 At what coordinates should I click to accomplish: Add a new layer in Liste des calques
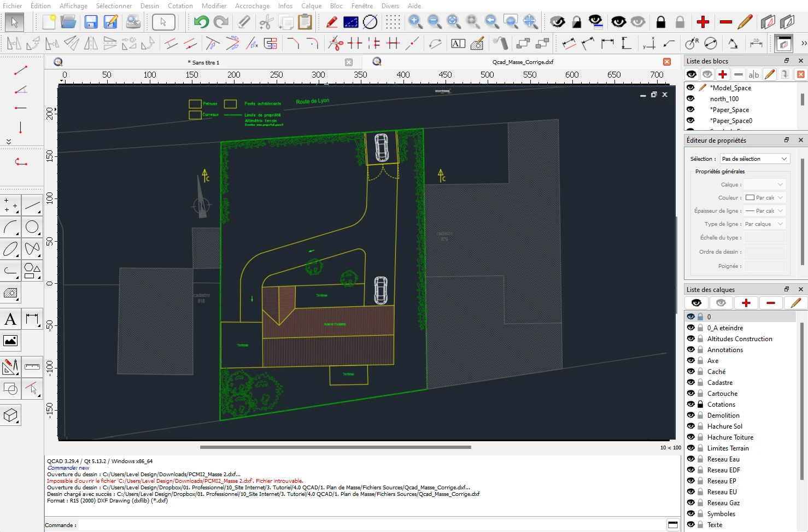coord(746,303)
